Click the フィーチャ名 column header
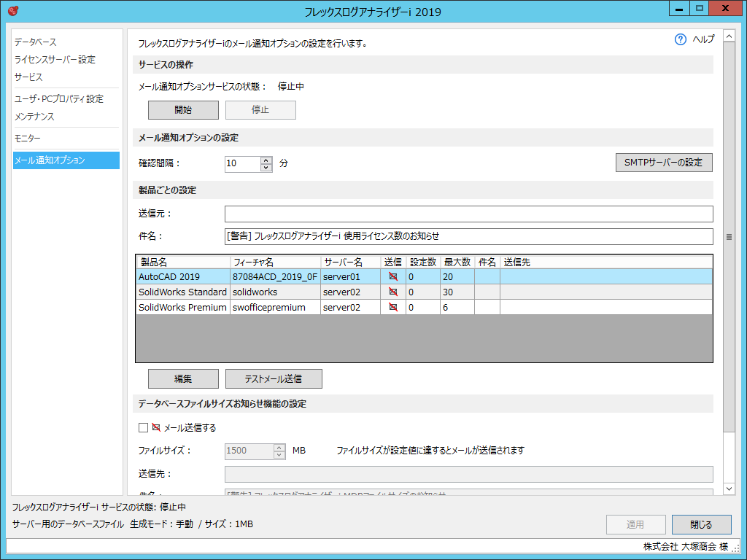Viewport: 747px width, 560px height. 275,262
